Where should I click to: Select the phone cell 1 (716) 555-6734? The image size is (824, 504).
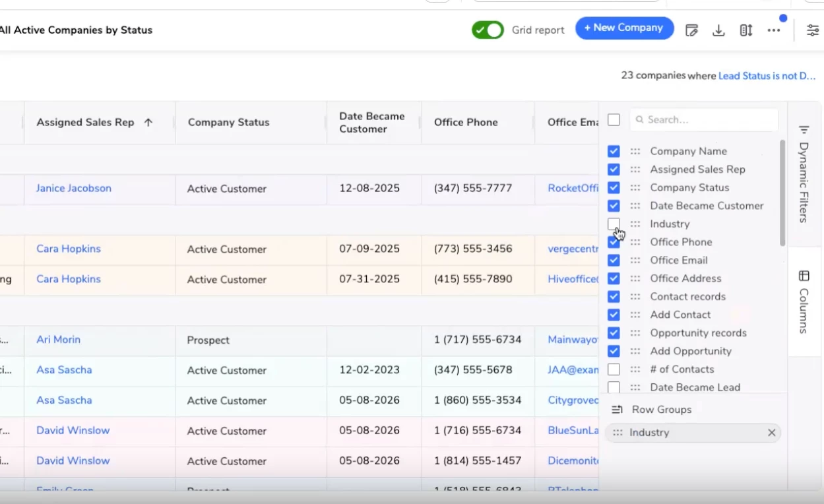click(x=478, y=431)
